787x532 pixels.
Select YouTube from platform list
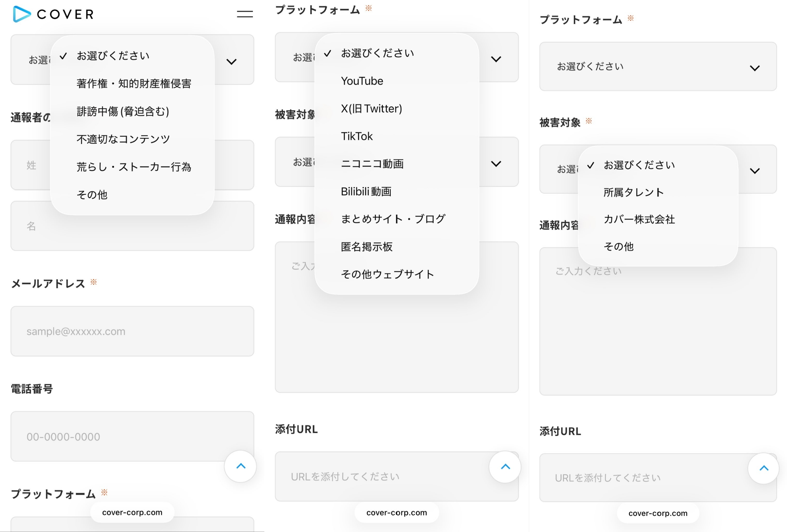coord(362,81)
